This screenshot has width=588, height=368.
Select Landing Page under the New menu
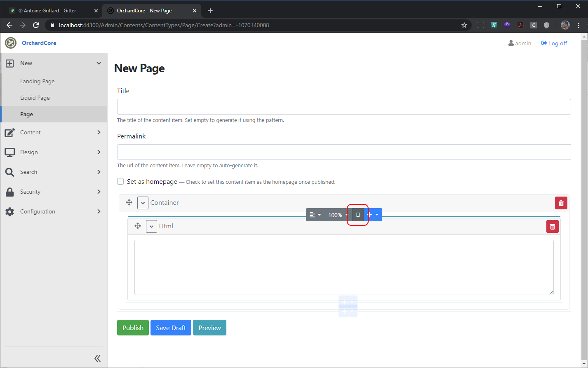point(38,81)
